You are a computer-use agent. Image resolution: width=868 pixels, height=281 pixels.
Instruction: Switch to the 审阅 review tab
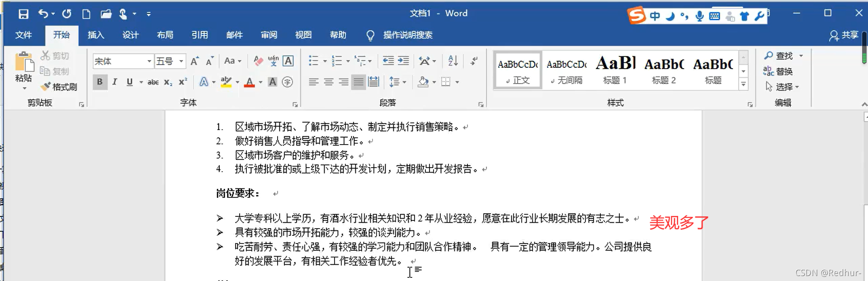tap(269, 35)
